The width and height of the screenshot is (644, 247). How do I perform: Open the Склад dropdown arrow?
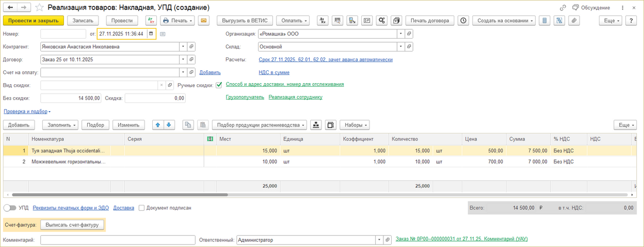click(401, 46)
